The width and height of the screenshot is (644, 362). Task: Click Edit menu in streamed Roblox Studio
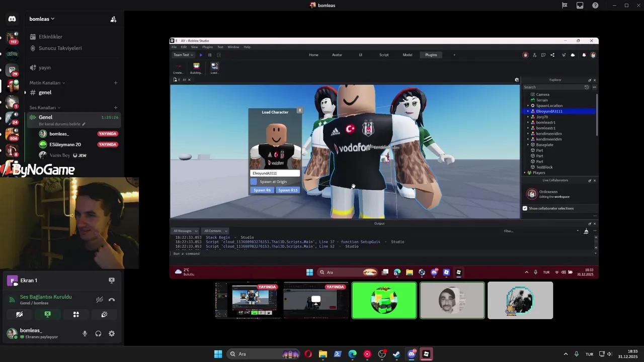click(x=184, y=47)
